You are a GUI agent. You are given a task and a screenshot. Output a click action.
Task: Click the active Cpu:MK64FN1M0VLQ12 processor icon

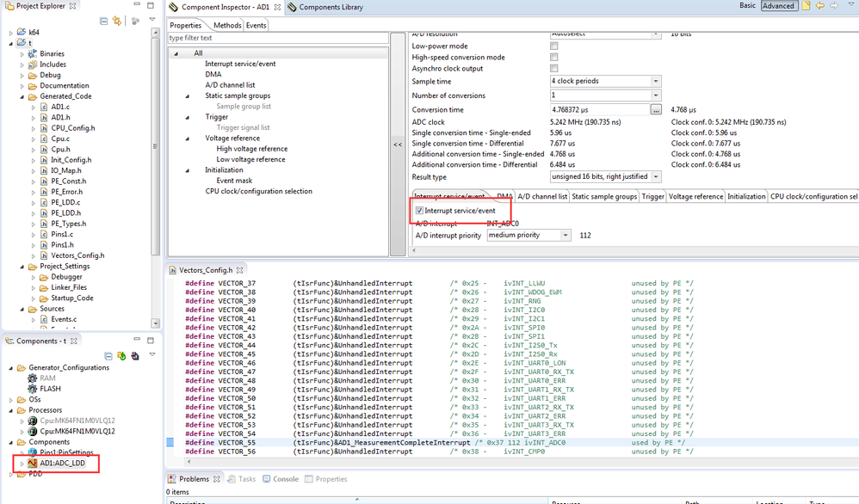[33, 431]
